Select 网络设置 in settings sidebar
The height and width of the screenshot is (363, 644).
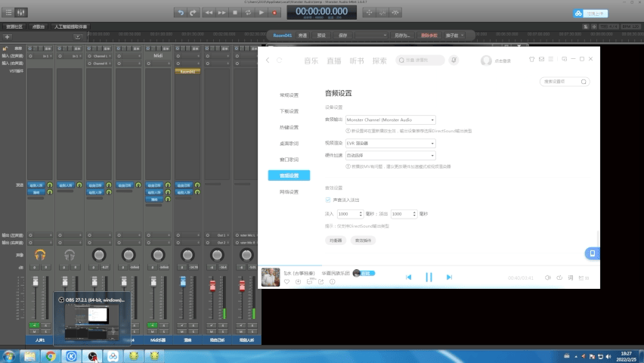pyautogui.click(x=289, y=192)
